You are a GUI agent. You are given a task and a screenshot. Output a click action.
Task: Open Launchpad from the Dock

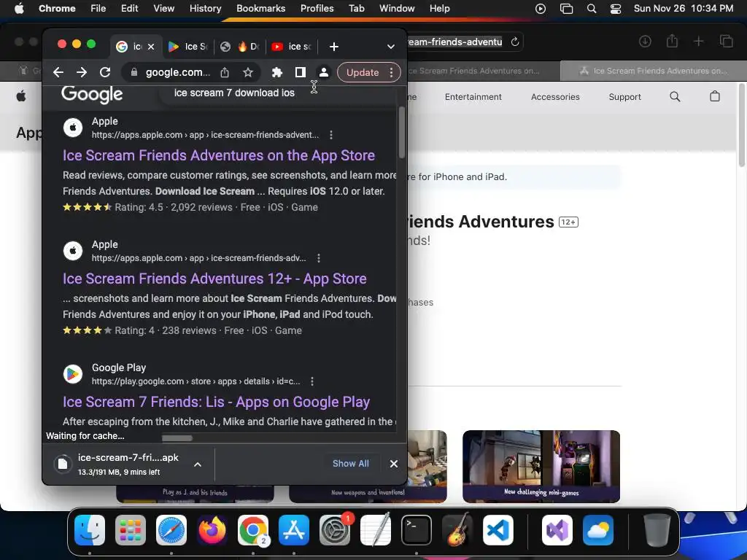[x=131, y=530]
